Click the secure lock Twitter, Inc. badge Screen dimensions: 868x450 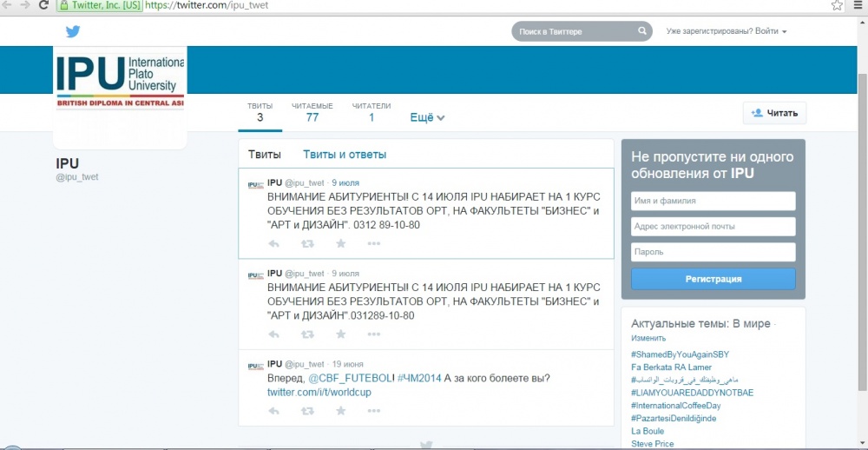[100, 5]
